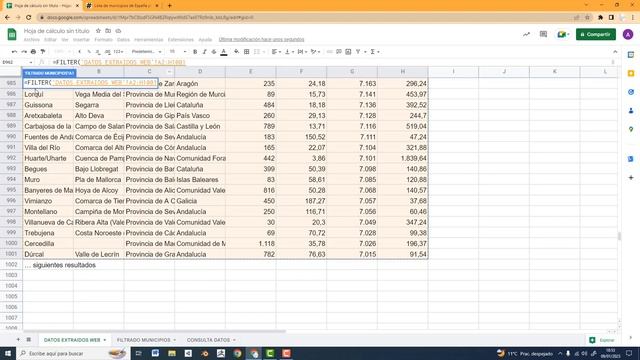640x360 pixels.
Task: Open the Maps side panel icon
Action: 631,129
